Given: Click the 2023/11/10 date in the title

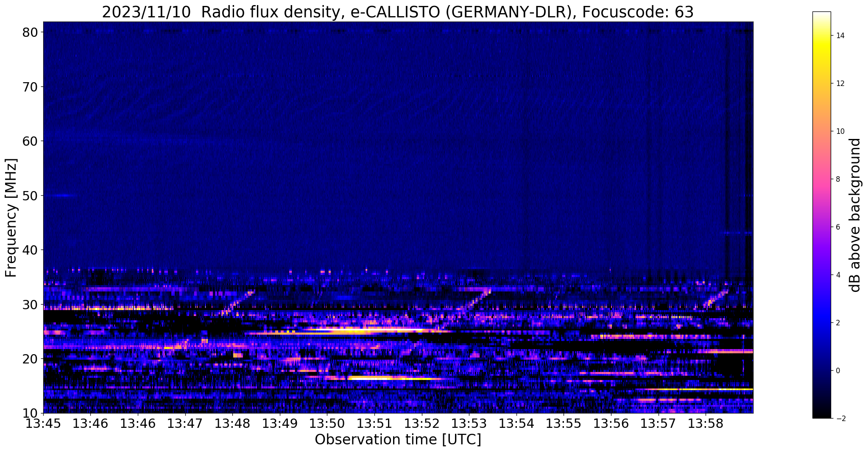Looking at the screenshot, I should coord(147,12).
